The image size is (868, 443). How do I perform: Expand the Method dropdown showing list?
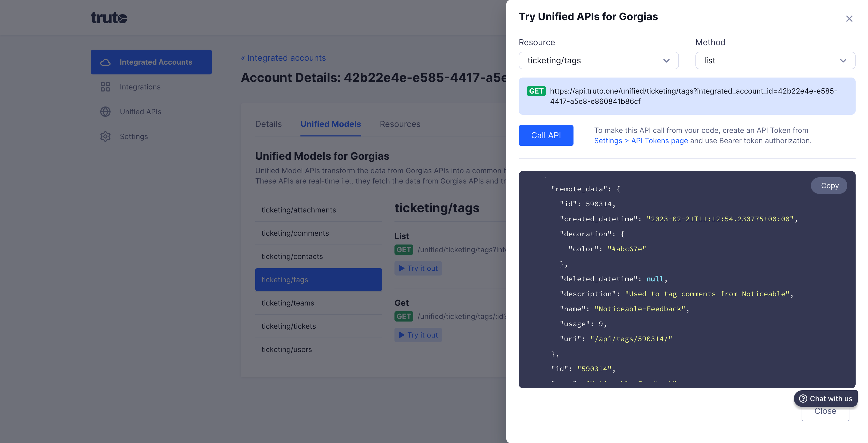(775, 60)
